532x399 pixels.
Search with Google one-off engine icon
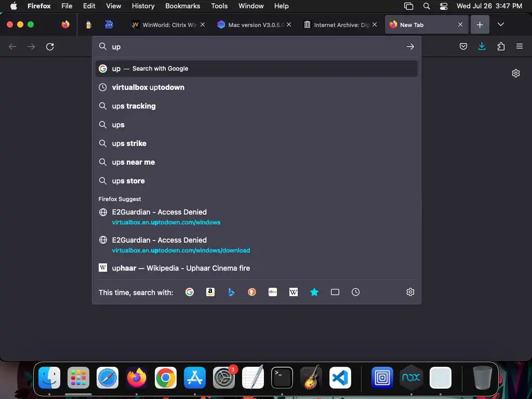click(x=190, y=292)
